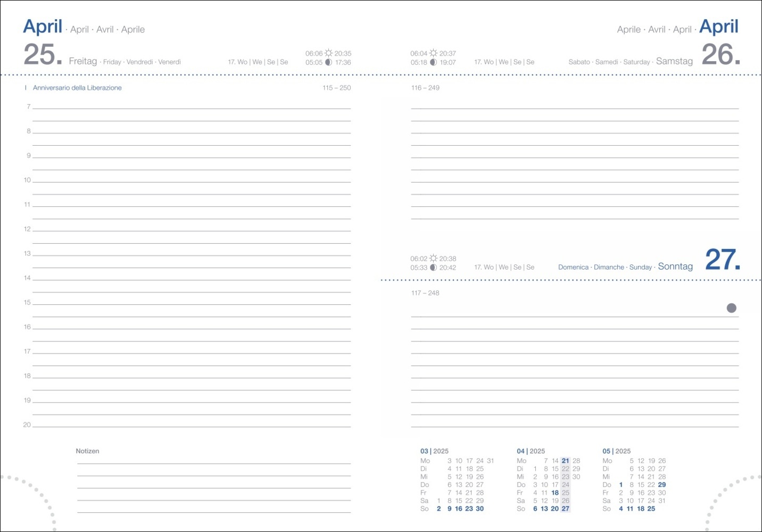
Task: Click the sun icon beside 06:06 on Friday
Action: [329, 53]
